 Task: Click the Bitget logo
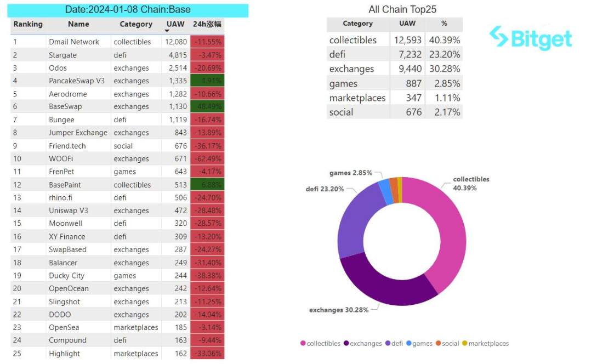coord(530,38)
